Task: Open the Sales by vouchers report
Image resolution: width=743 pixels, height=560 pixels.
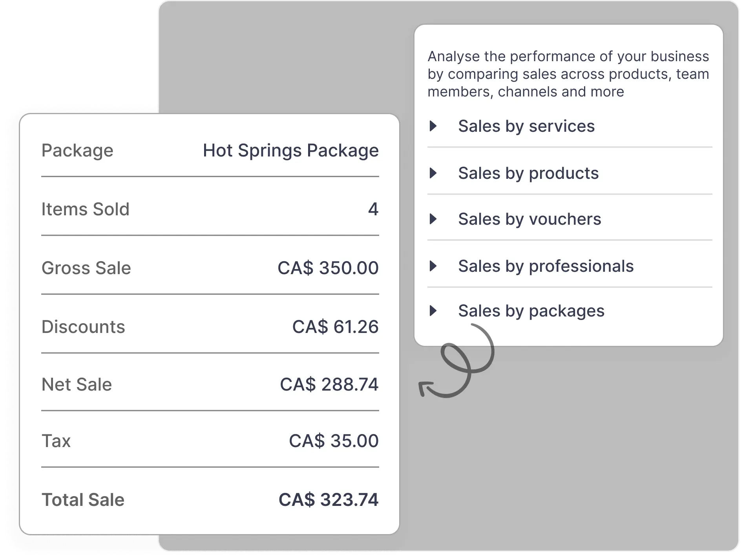Action: point(529,219)
